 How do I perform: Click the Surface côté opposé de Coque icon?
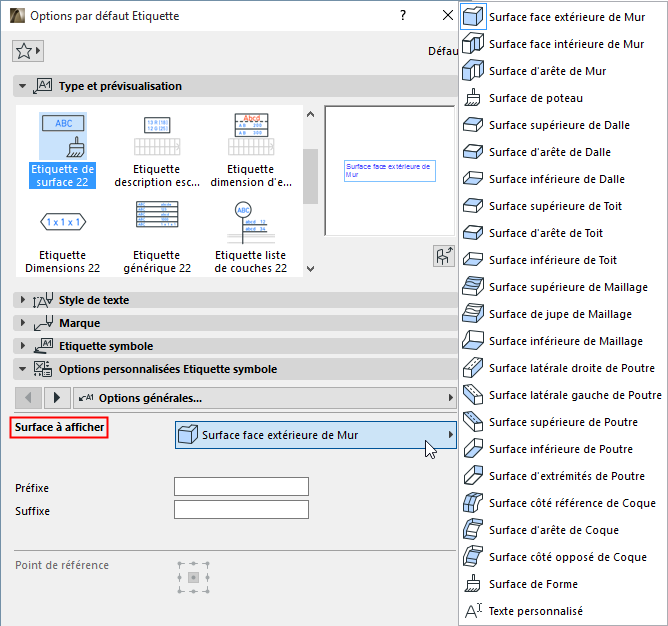(472, 557)
